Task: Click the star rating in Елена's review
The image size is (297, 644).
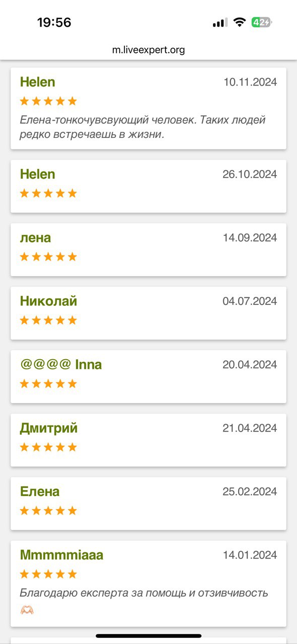Action: [x=48, y=510]
